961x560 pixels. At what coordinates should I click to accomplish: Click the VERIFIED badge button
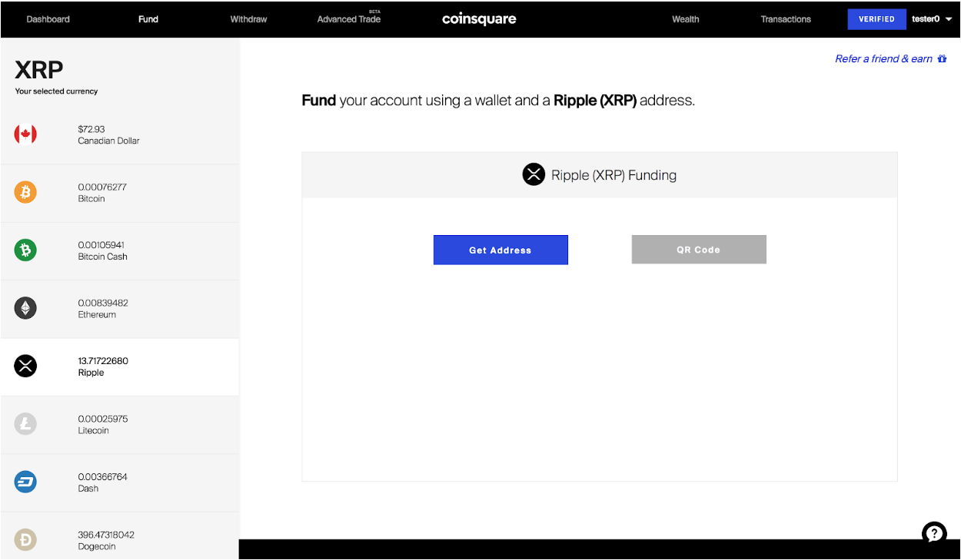(x=876, y=19)
